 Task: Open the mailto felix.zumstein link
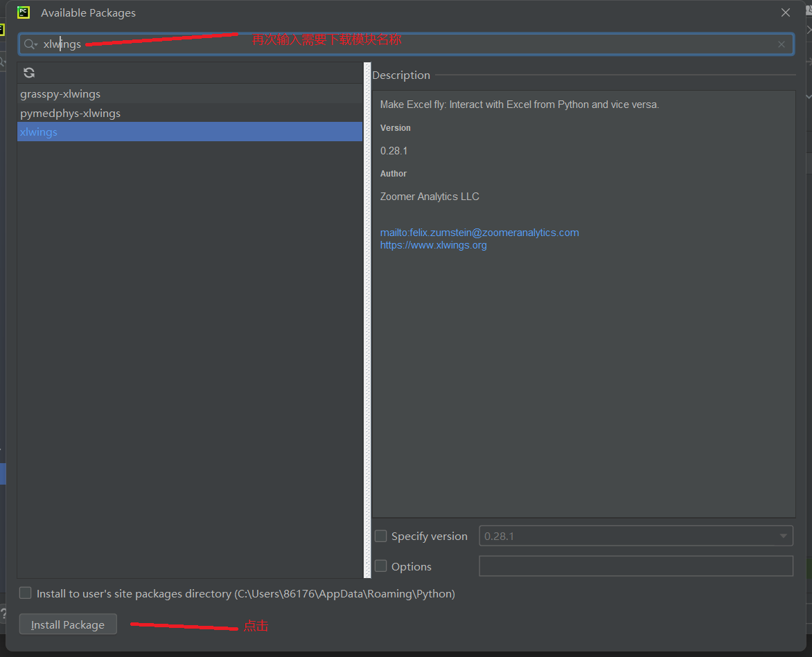(x=479, y=233)
